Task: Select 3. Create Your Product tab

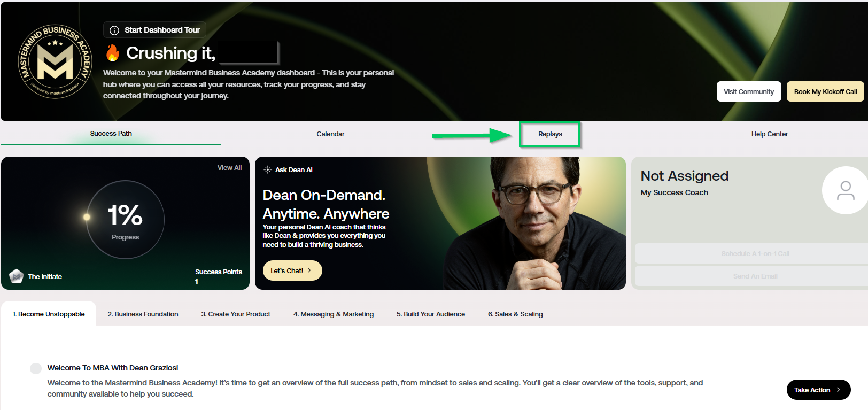Action: tap(236, 314)
